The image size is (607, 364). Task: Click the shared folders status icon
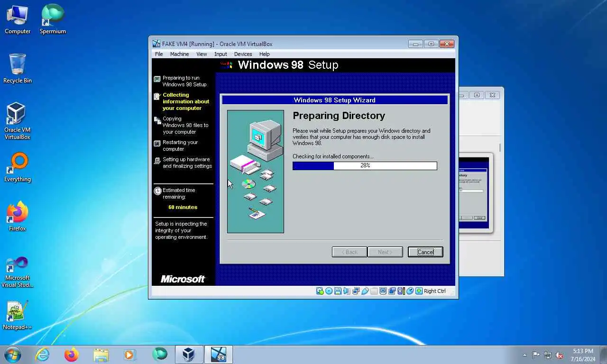[x=374, y=291]
